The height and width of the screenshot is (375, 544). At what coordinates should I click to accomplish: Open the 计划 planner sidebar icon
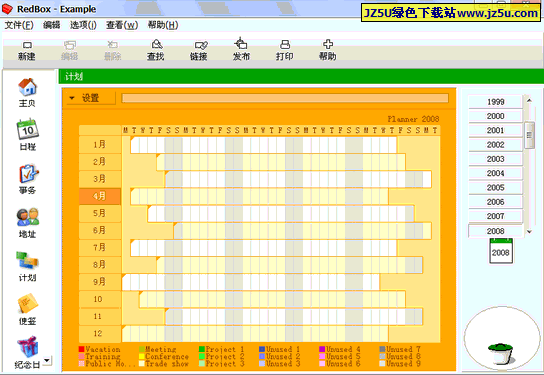tap(27, 266)
